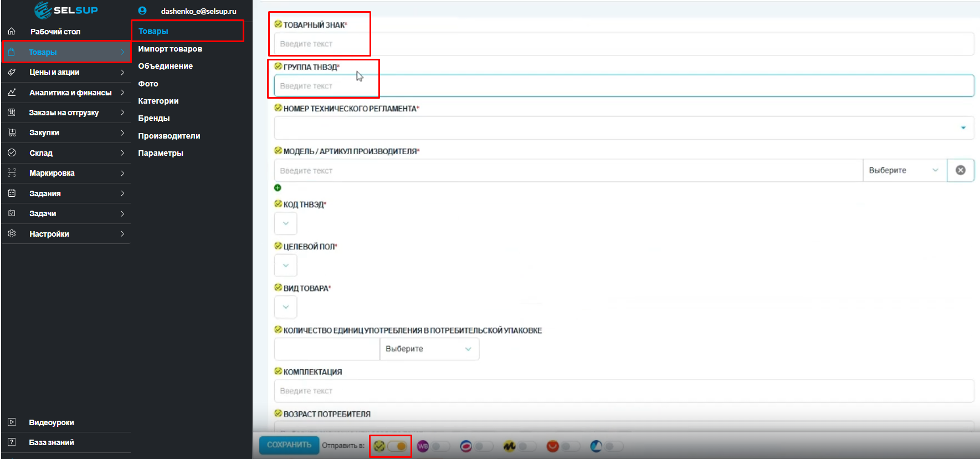The width and height of the screenshot is (980, 459).
Task: Open the units Выберите dropdown for КОЛИЧЕСТВО ЕДИНИЦ
Action: pyautogui.click(x=429, y=349)
